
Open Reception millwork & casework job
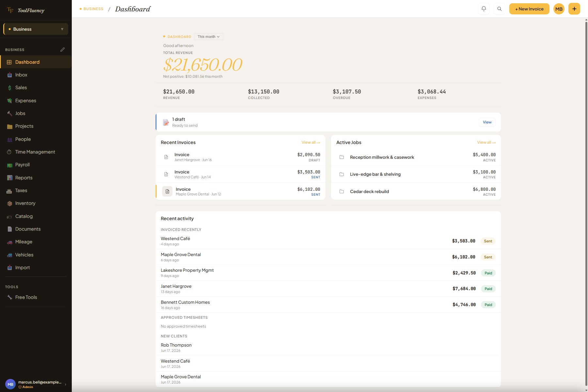coord(416,157)
